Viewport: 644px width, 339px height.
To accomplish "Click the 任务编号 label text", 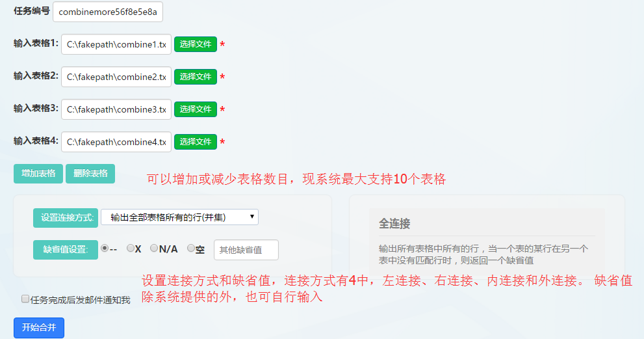I will tap(32, 11).
